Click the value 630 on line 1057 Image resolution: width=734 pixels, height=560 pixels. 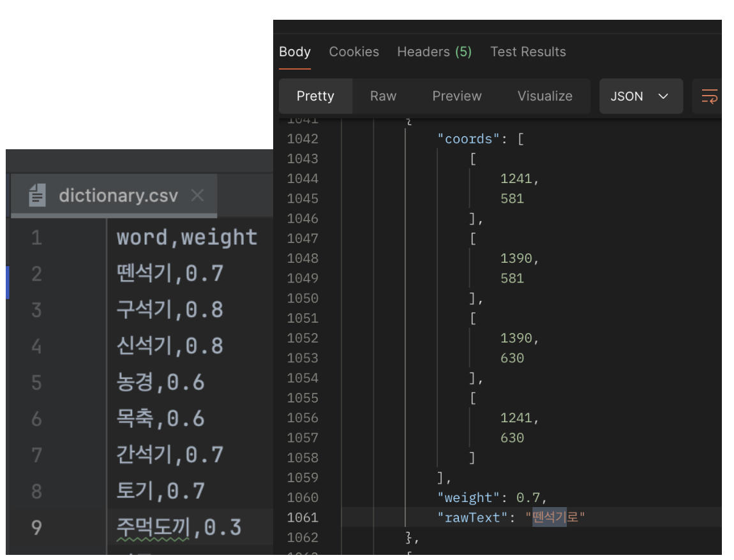point(512,438)
